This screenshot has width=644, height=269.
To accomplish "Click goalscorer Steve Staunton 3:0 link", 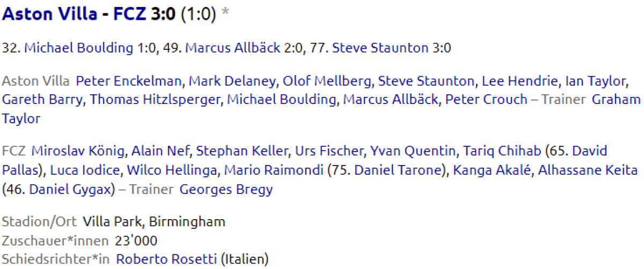I will 382,48.
